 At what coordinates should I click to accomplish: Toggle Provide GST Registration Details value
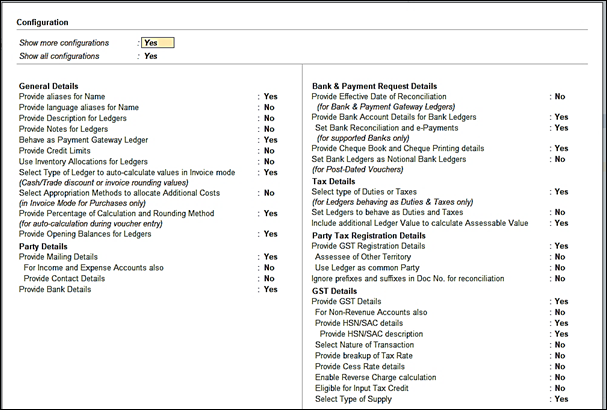point(561,246)
